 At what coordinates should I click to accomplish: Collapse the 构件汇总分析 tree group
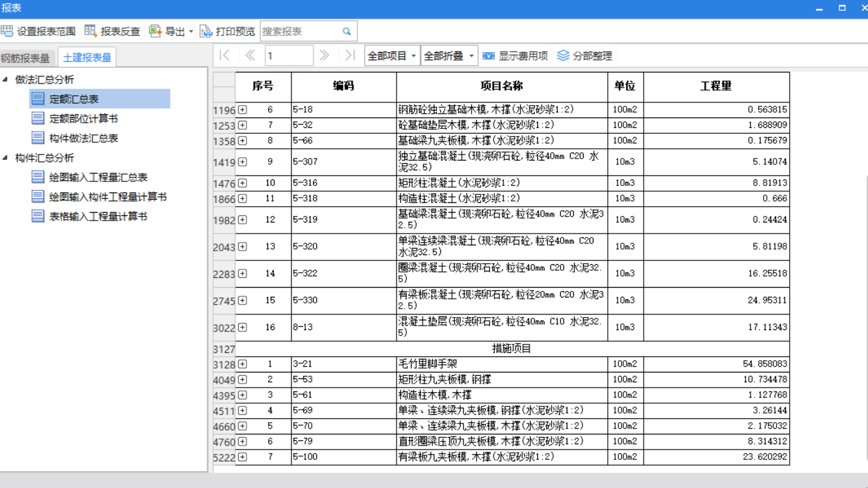point(5,158)
